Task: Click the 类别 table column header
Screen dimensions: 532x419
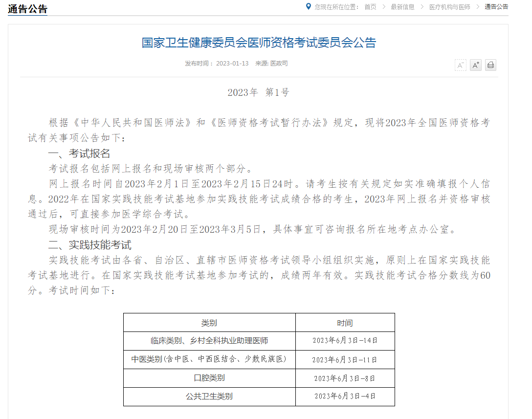Action: click(209, 323)
